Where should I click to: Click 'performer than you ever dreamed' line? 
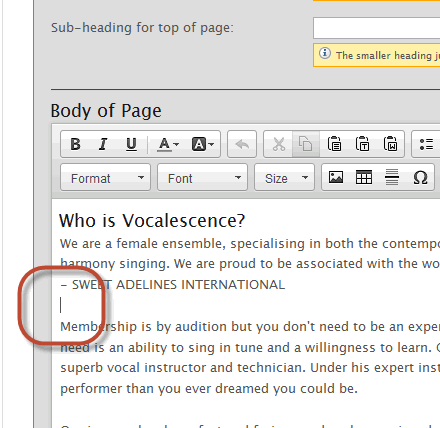pos(209,389)
